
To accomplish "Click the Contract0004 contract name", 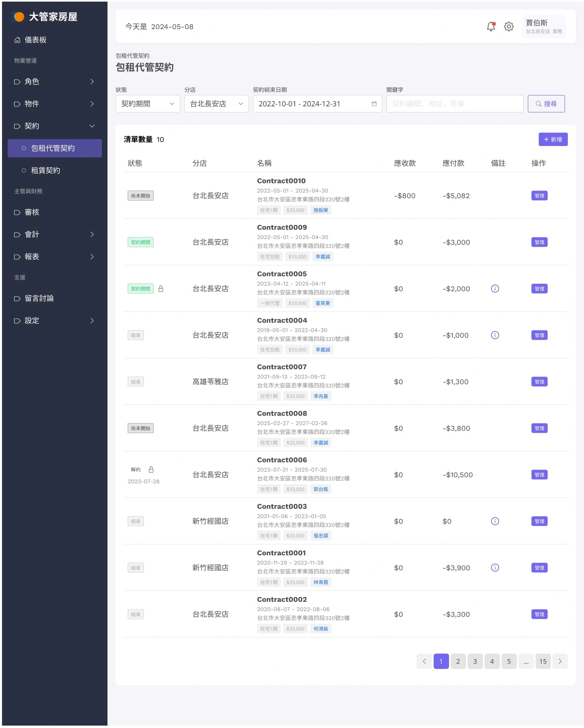I will tap(282, 321).
